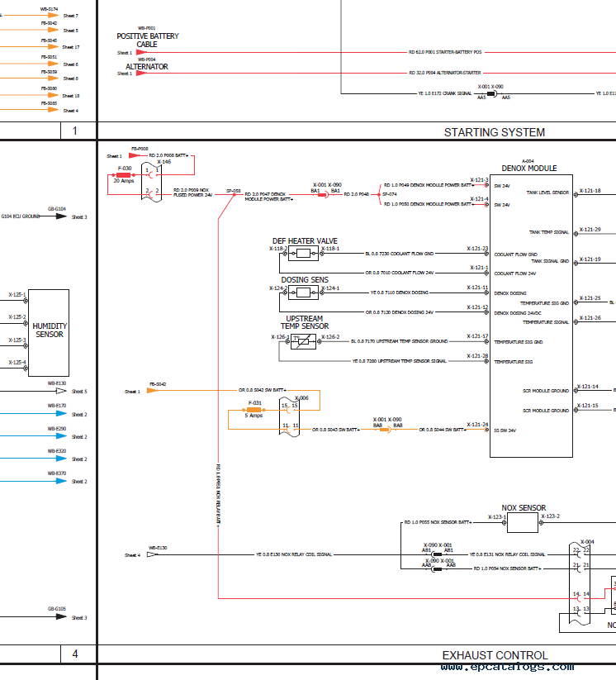This screenshot has width=616, height=680.
Task: Click the X-004 connector symbol
Action: point(580,583)
